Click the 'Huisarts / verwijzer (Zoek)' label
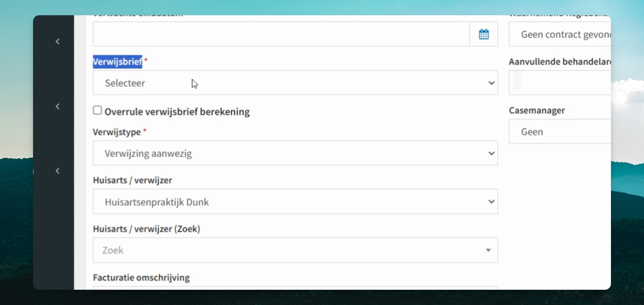Image resolution: width=644 pixels, height=305 pixels. [x=147, y=229]
